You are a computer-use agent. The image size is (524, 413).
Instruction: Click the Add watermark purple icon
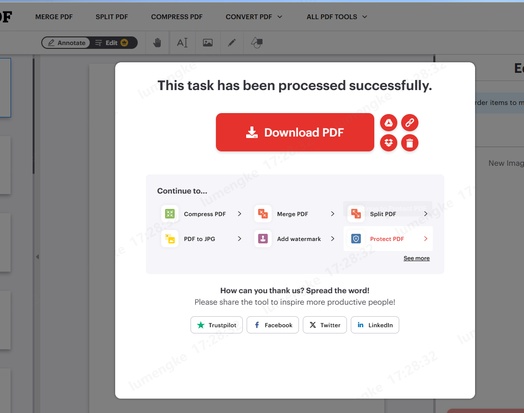(263, 239)
